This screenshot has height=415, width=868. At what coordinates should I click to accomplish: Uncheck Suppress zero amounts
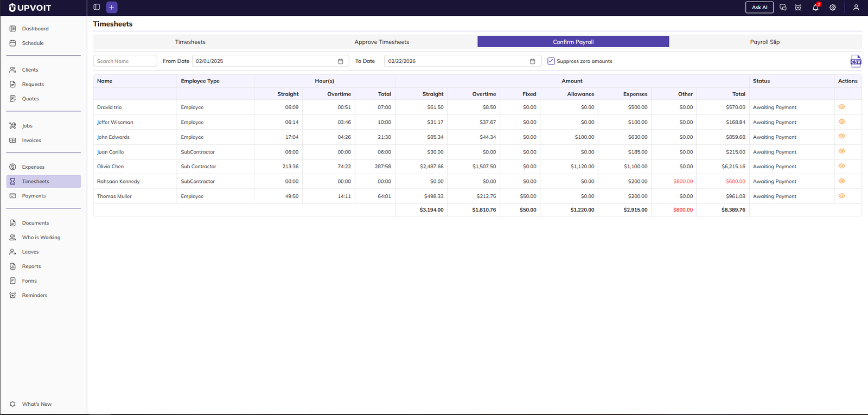tap(551, 61)
